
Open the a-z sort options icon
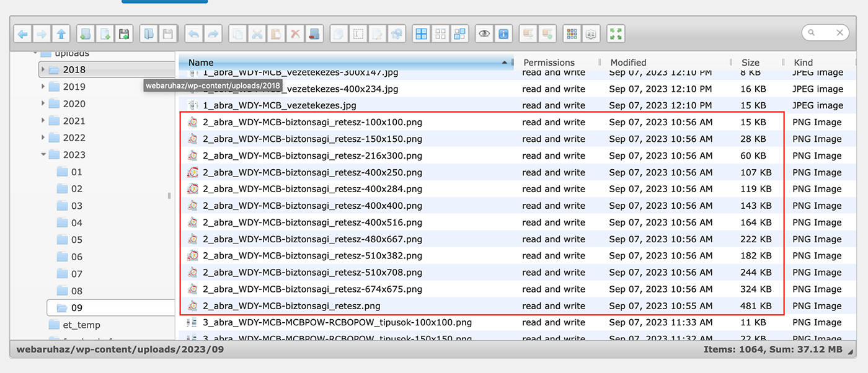pyautogui.click(x=591, y=34)
